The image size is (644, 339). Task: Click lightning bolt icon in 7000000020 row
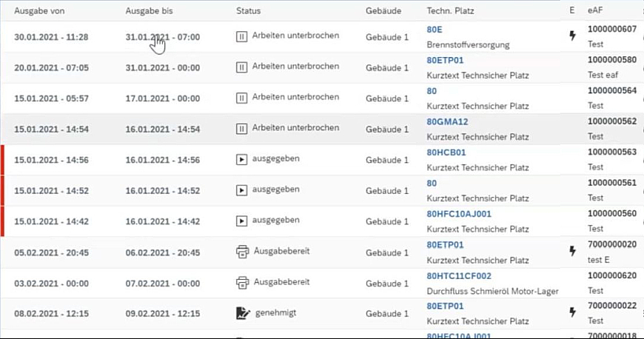click(571, 252)
